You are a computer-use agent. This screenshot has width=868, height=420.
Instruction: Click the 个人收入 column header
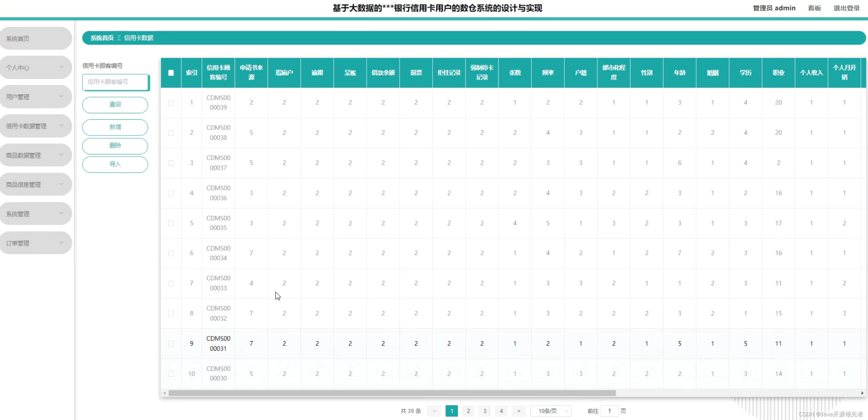click(811, 73)
